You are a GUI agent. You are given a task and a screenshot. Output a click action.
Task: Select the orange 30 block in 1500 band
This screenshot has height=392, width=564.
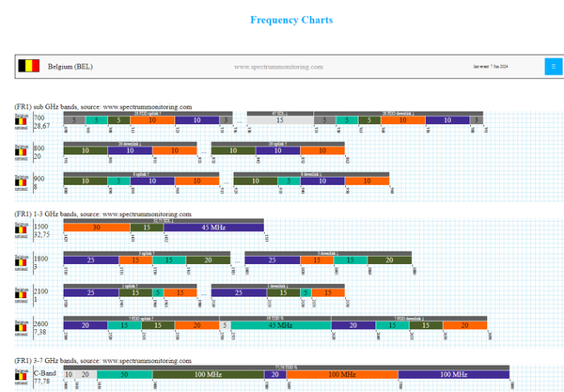97,227
